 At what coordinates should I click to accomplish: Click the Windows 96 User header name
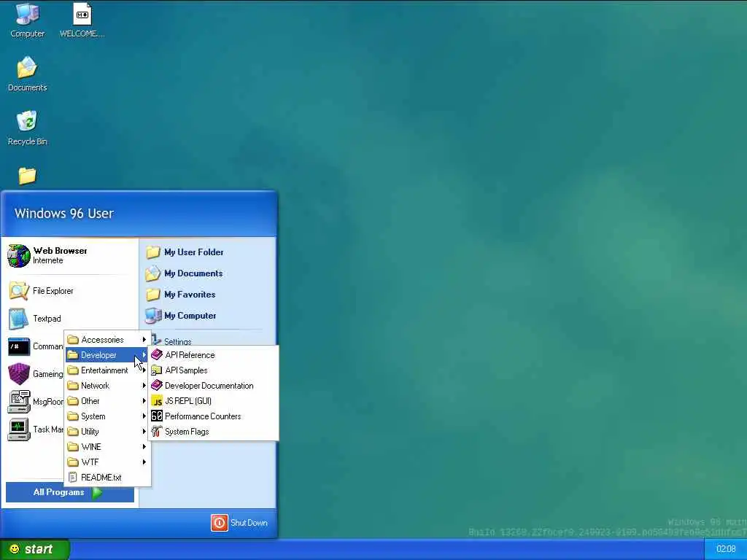coord(64,214)
